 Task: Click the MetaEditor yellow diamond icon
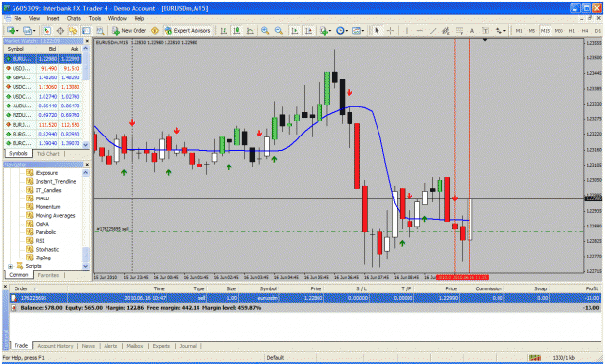point(155,30)
